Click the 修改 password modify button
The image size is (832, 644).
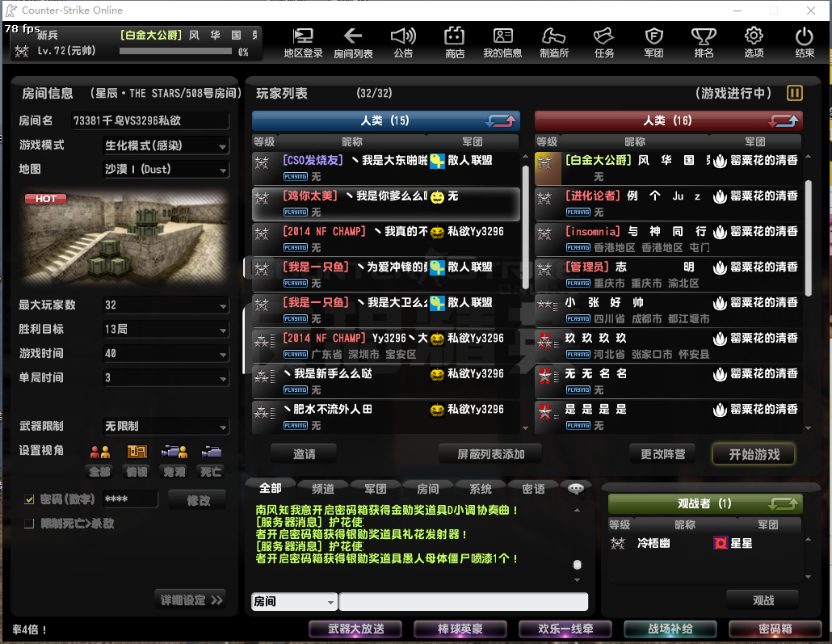point(198,499)
